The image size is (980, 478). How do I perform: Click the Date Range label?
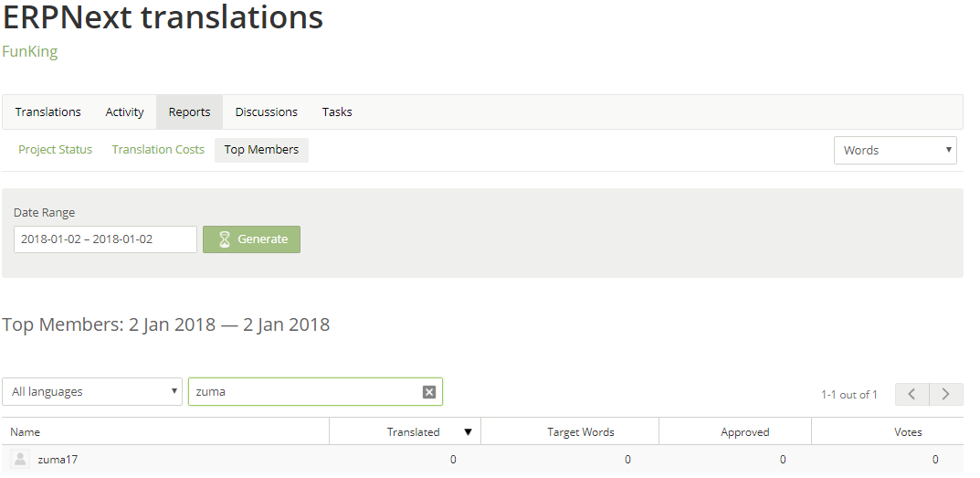click(x=45, y=213)
